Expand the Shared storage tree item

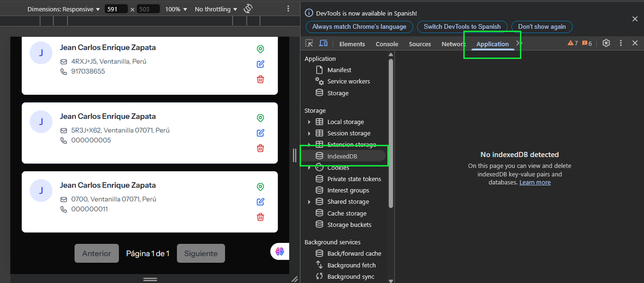tap(309, 202)
